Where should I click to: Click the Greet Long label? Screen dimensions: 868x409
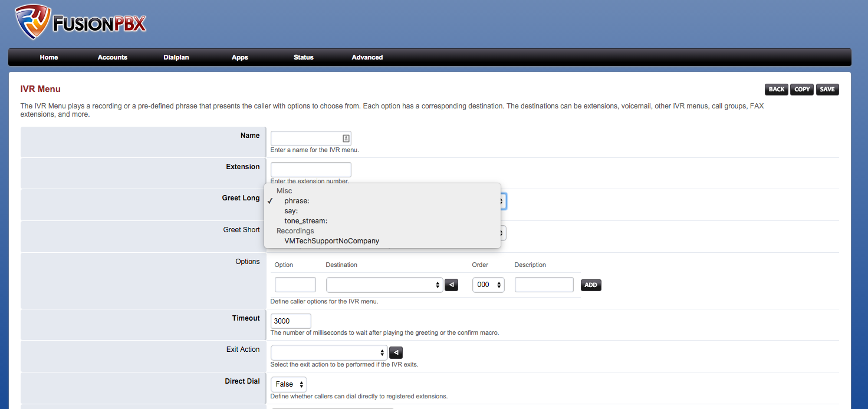point(241,198)
